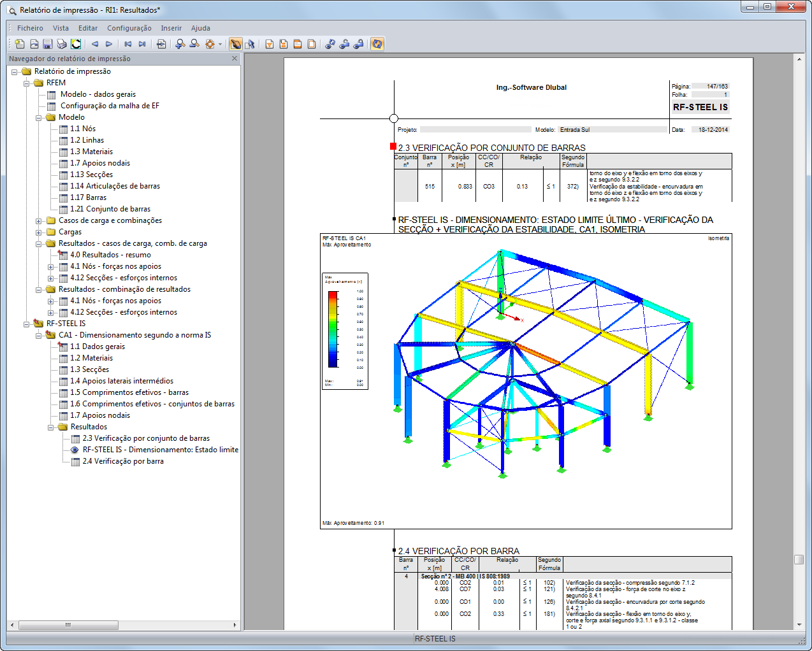Click the second toolbar icon showing a page with picture

coord(34,44)
